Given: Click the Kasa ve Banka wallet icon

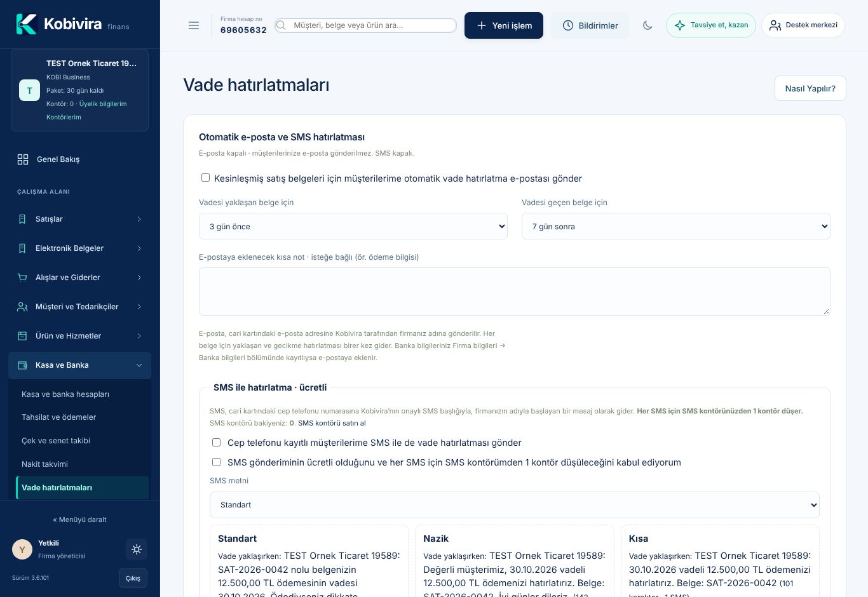Looking at the screenshot, I should tap(22, 365).
